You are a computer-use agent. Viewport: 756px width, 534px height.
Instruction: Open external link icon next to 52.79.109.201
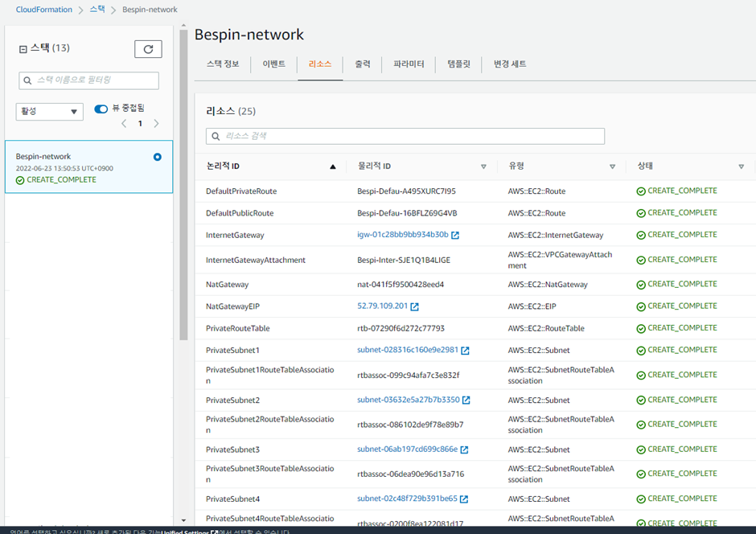coord(415,306)
